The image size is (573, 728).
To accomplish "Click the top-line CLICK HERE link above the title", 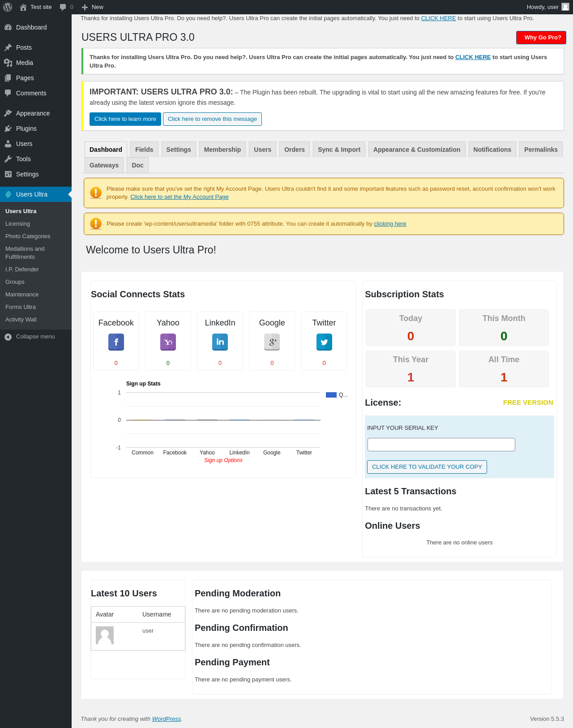I will (x=438, y=18).
